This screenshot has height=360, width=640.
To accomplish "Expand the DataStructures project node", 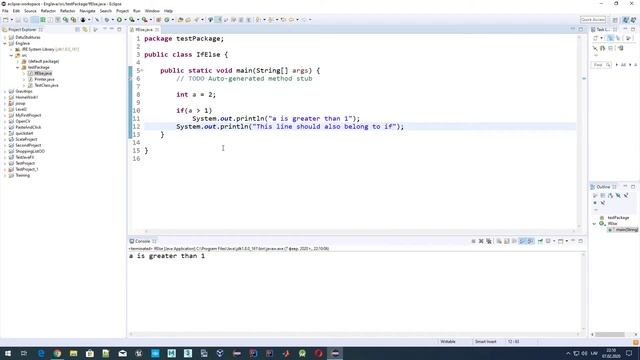I will [x=5, y=37].
